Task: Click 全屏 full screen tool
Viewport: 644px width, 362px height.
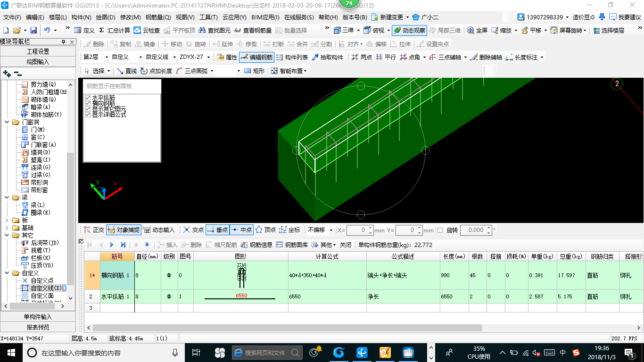Action: [477, 30]
